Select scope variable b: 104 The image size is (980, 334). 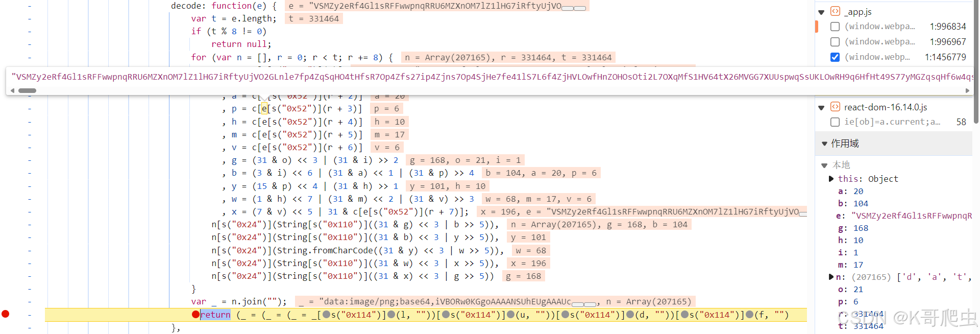(853, 203)
